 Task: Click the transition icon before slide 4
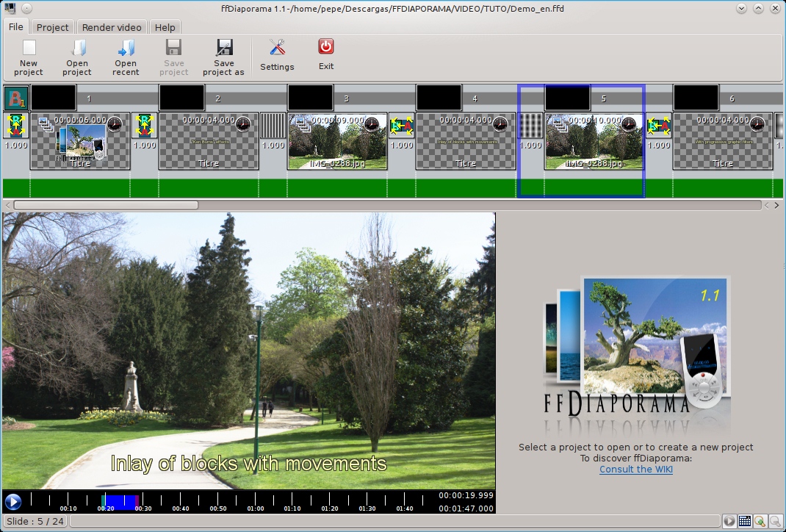[402, 126]
